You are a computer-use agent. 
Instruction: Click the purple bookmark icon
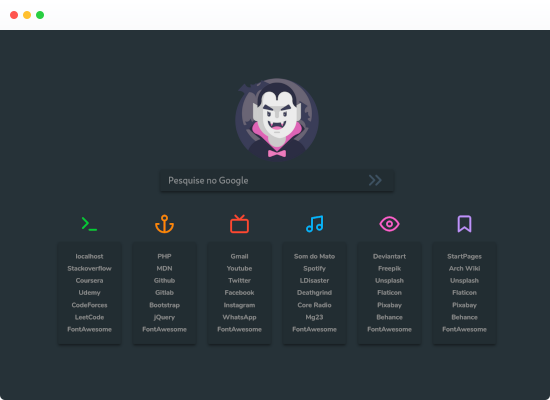pyautogui.click(x=464, y=224)
